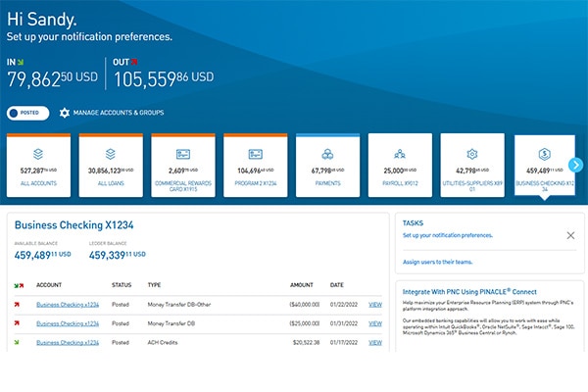Click the Program 2 X1234 card icon
Image resolution: width=588 pixels, height=392 pixels.
pyautogui.click(x=255, y=154)
